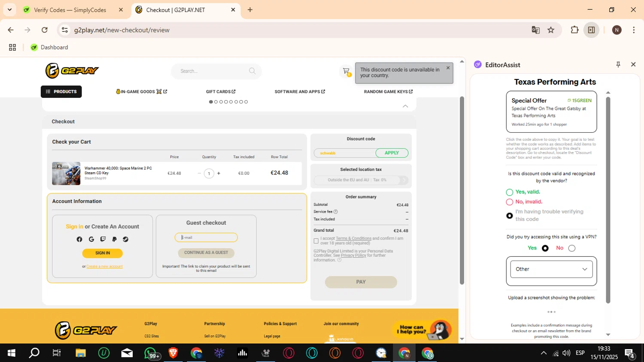
Task: Reload the page
Action: (x=44, y=30)
